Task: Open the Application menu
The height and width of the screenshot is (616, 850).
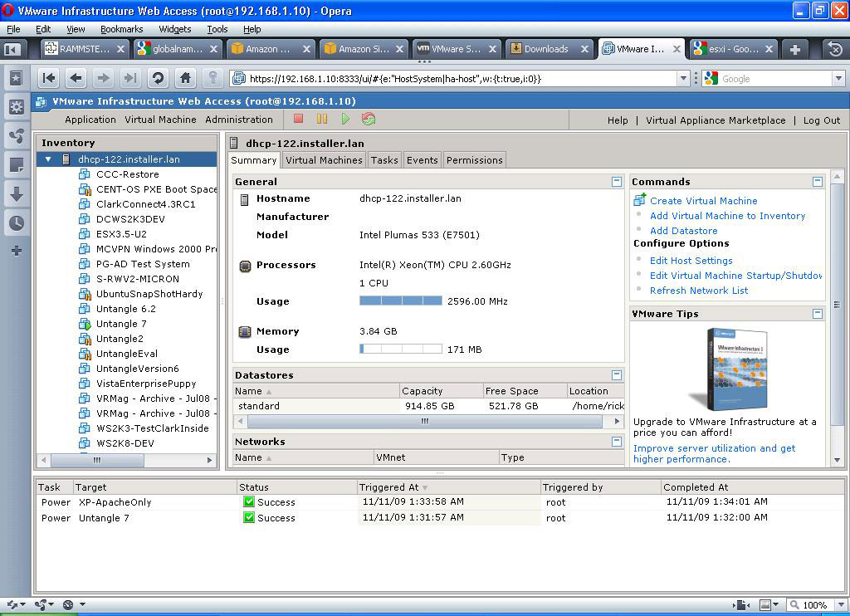Action: pyautogui.click(x=90, y=120)
